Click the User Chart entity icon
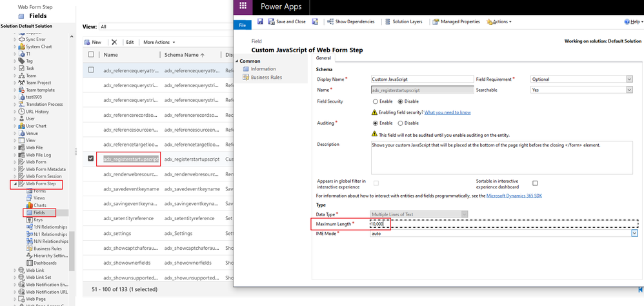 click(x=22, y=126)
